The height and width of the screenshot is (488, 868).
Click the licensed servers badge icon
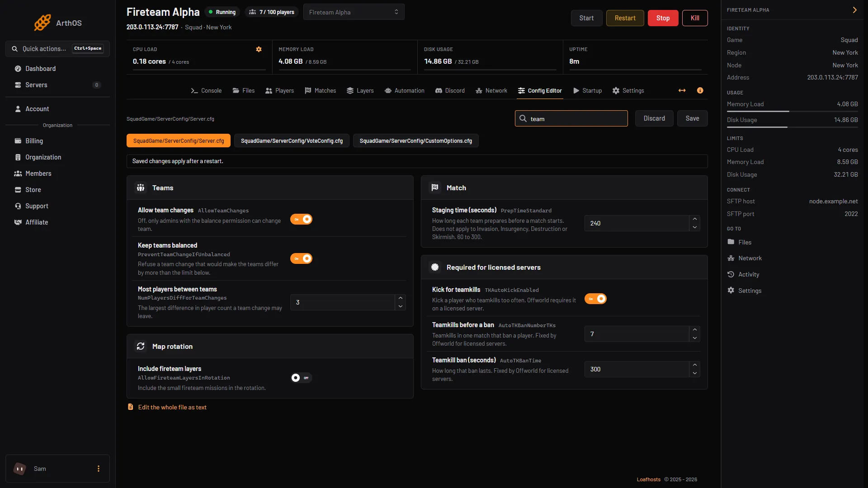click(435, 267)
